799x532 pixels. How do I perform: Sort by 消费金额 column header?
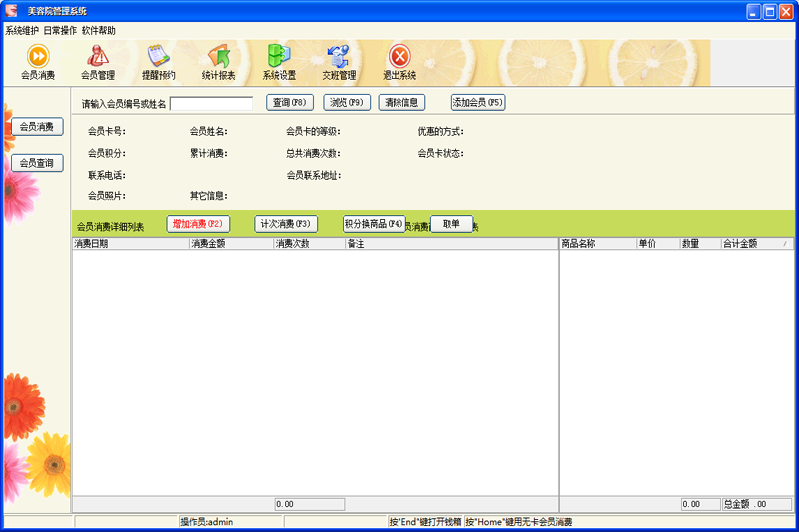pyautogui.click(x=232, y=244)
